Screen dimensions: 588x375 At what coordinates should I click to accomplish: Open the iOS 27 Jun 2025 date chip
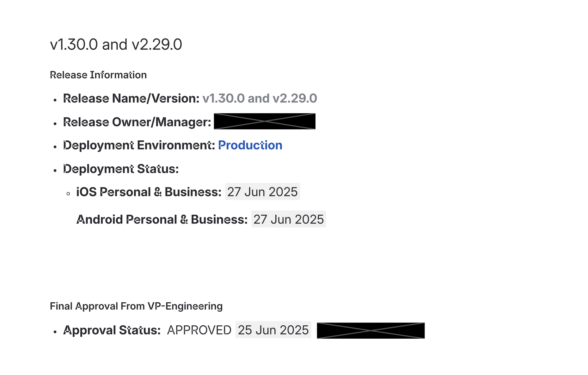(x=262, y=192)
